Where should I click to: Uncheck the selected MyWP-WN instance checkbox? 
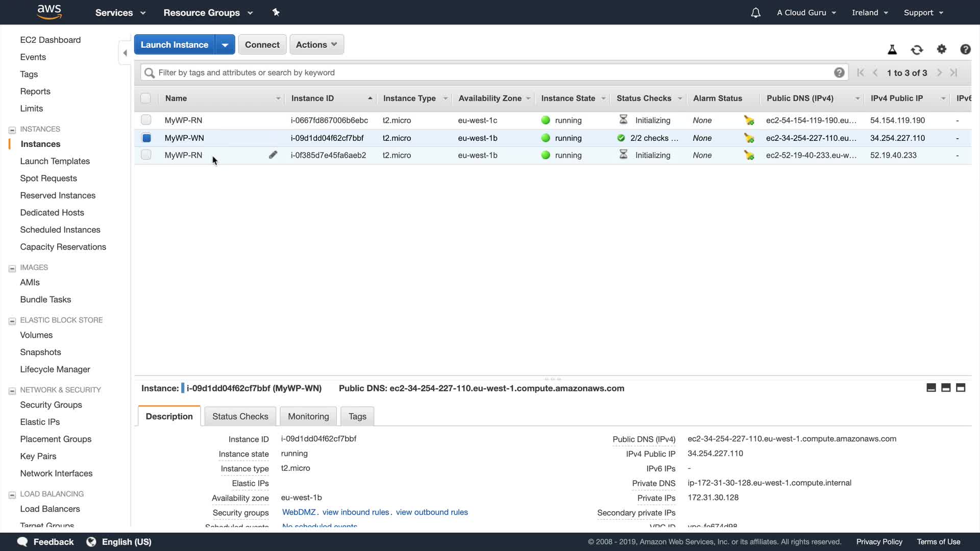tap(146, 138)
